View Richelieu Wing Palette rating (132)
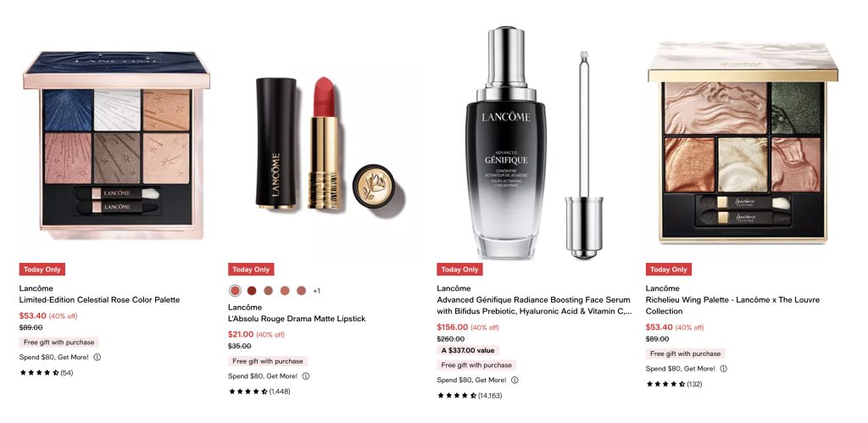Image resolution: width=868 pixels, height=423 pixels. 674,384
